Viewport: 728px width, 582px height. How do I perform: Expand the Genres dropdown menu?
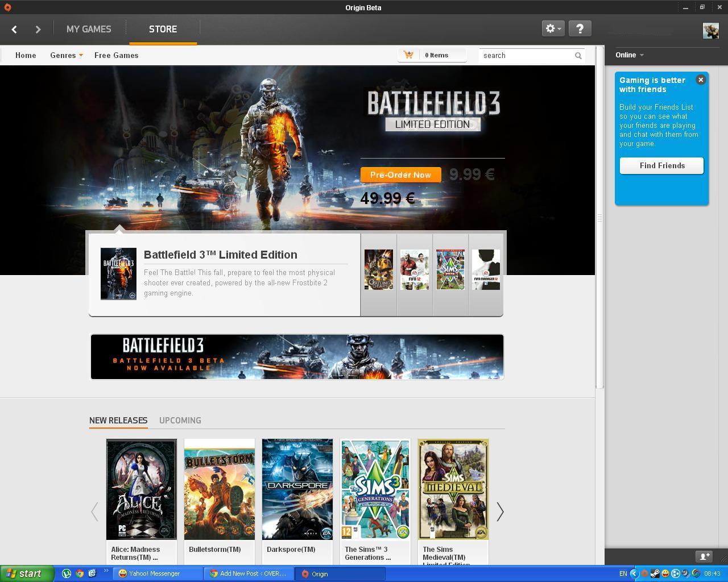tap(66, 55)
